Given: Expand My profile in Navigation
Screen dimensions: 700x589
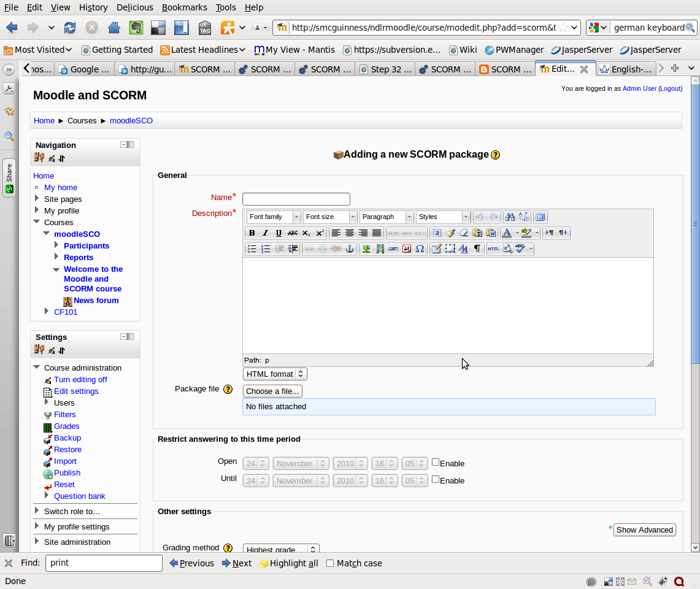Looking at the screenshot, I should tap(37, 210).
